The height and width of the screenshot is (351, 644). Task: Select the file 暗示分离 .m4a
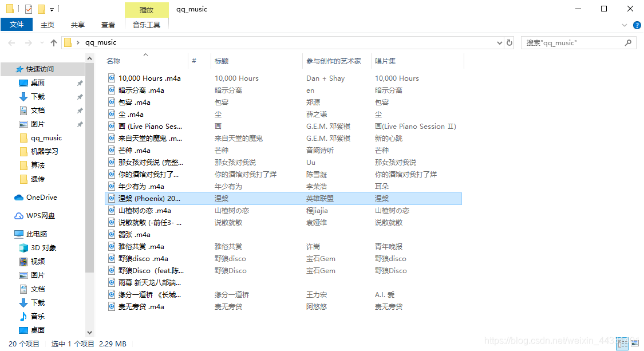pyautogui.click(x=141, y=90)
